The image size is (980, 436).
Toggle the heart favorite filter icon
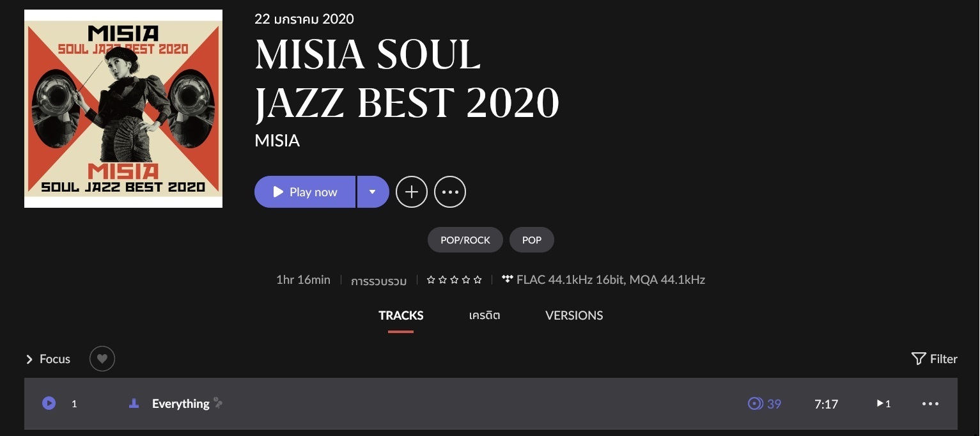click(102, 359)
